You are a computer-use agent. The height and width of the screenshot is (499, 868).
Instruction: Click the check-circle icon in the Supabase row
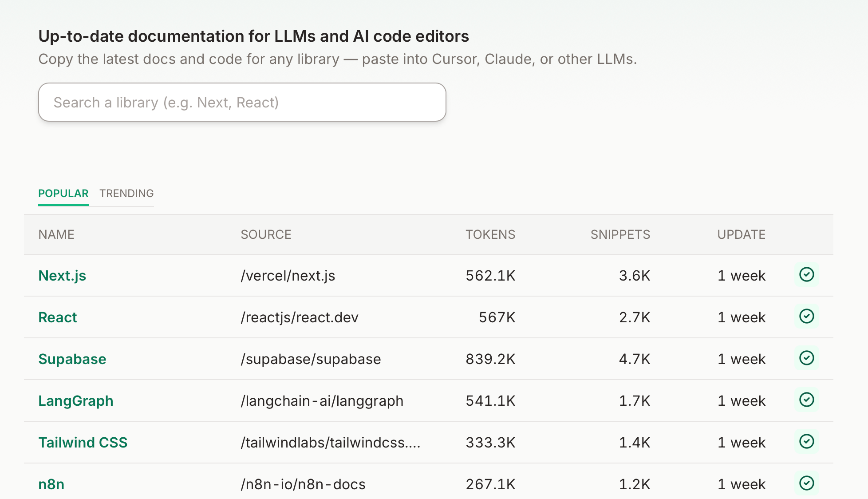(806, 358)
